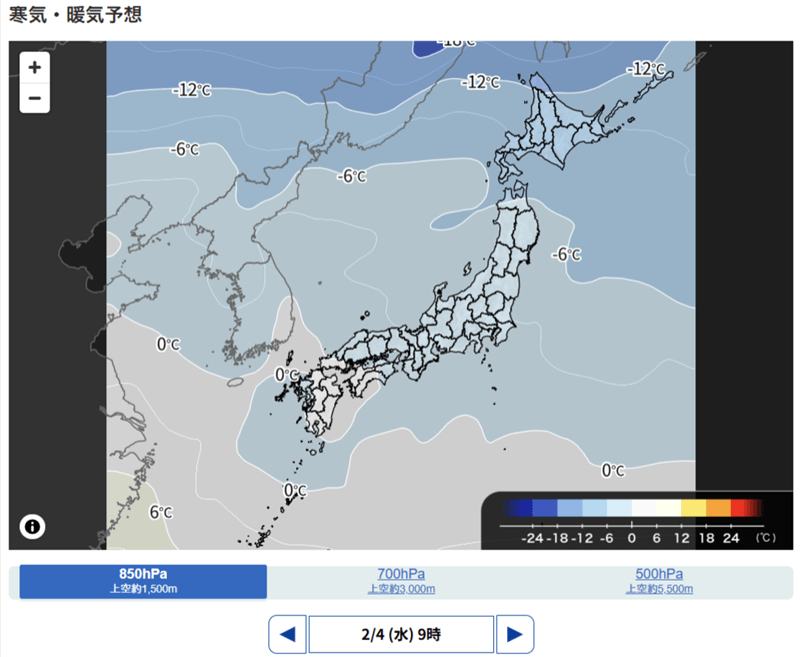Click the 6℃ contour label
The height and width of the screenshot is (657, 800).
[x=161, y=512]
